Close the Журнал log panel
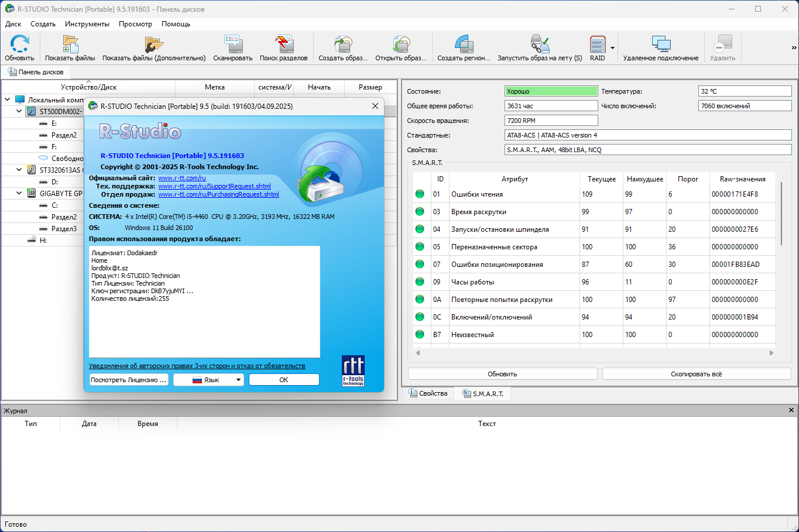 tap(791, 410)
